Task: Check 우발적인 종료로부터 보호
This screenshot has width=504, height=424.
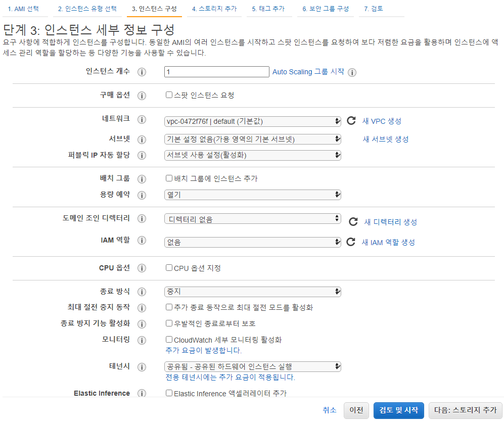Action: click(169, 323)
